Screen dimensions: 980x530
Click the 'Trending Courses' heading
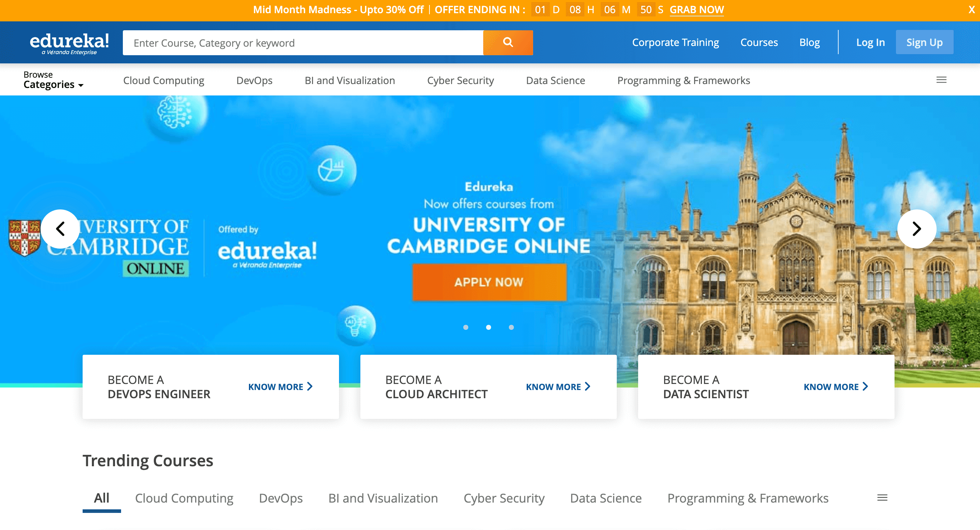pyautogui.click(x=148, y=461)
